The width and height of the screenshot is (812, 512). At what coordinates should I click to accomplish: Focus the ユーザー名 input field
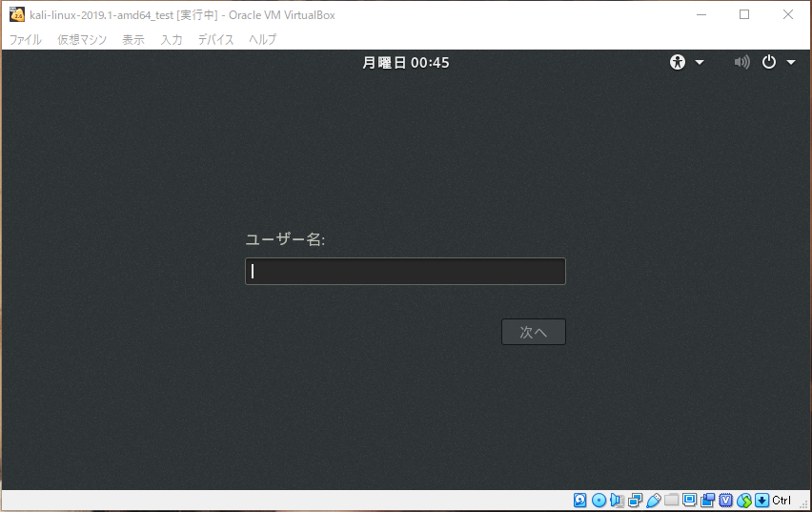click(405, 271)
